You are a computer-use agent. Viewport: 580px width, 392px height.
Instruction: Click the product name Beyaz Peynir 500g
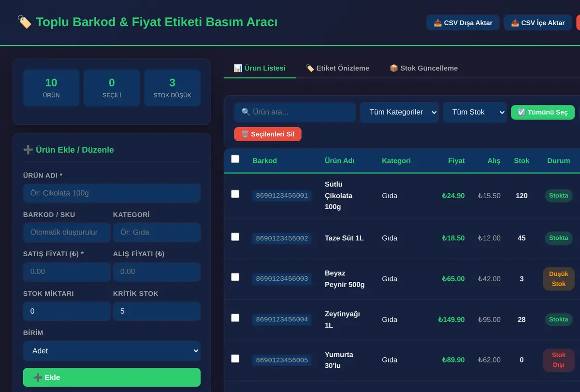(345, 279)
